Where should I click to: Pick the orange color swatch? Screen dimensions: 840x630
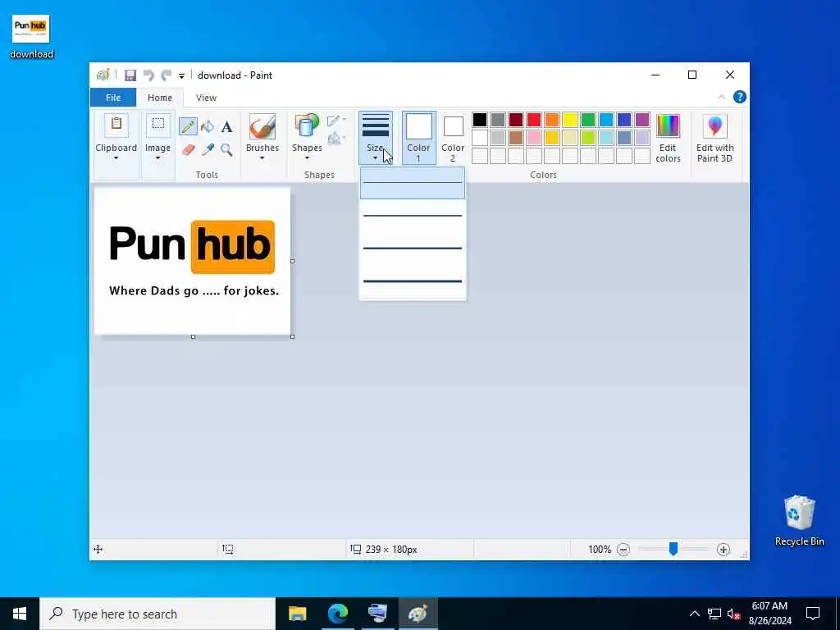pos(552,120)
